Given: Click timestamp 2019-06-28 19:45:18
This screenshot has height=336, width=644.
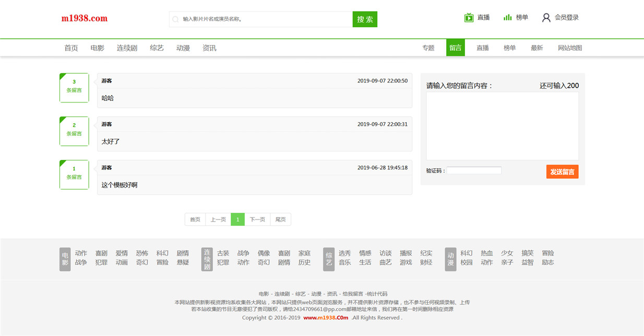Looking at the screenshot, I should [x=383, y=168].
